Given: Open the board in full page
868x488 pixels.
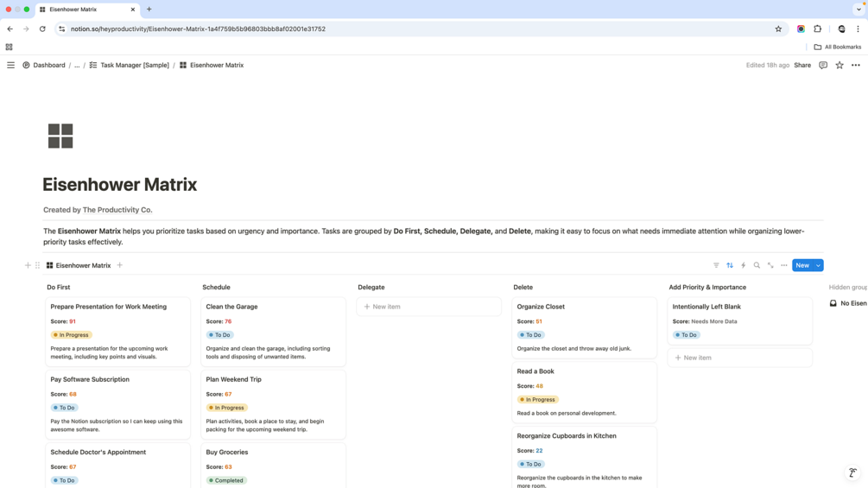Looking at the screenshot, I should pyautogui.click(x=770, y=265).
